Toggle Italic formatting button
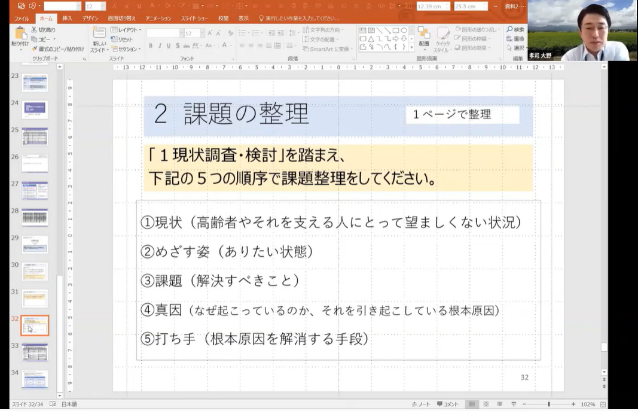Image resolution: width=638 pixels, height=411 pixels. pos(159,45)
